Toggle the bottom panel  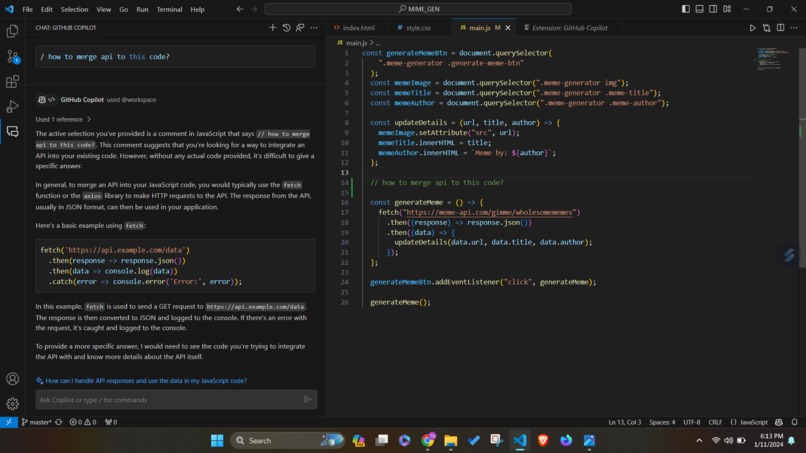coord(700,9)
